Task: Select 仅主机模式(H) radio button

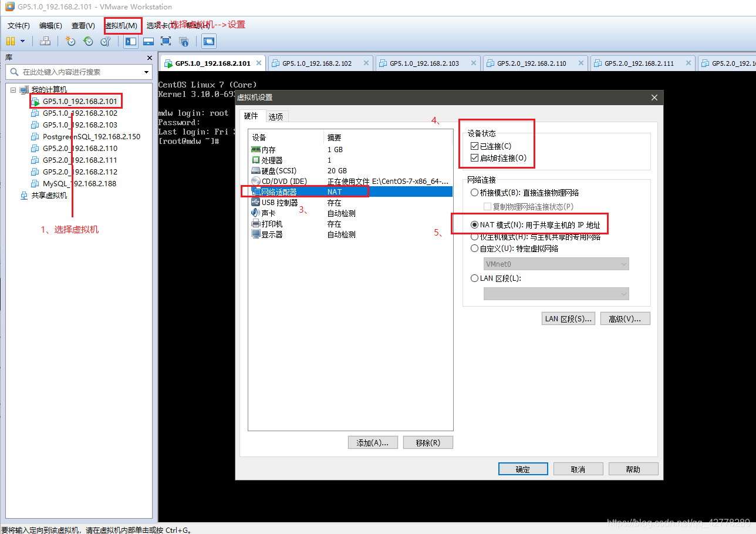Action: (475, 237)
